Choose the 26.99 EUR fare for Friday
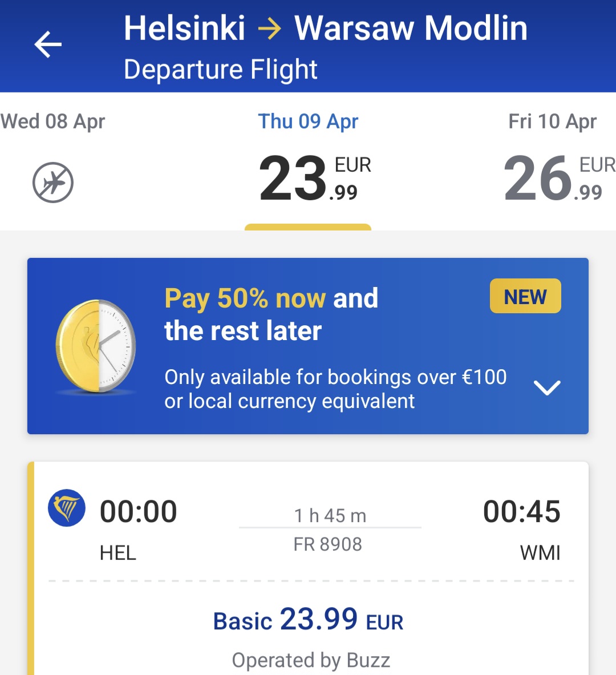Viewport: 616px width, 675px height. tap(559, 178)
